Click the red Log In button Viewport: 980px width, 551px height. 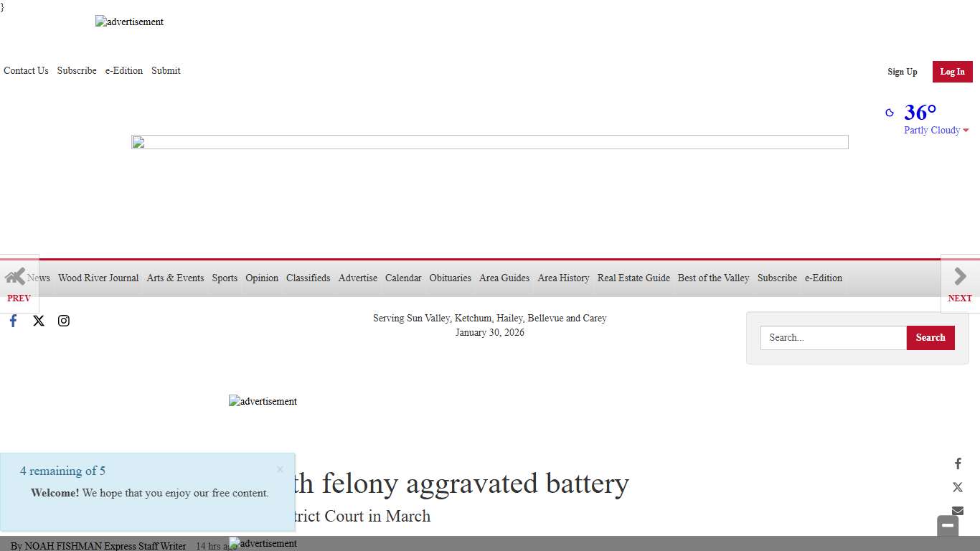coord(952,72)
